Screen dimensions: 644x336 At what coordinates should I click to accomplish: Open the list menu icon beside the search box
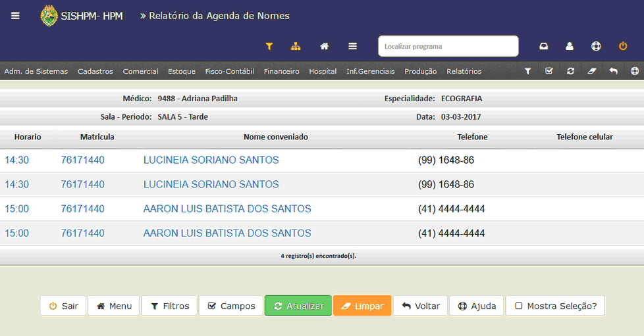(352, 47)
